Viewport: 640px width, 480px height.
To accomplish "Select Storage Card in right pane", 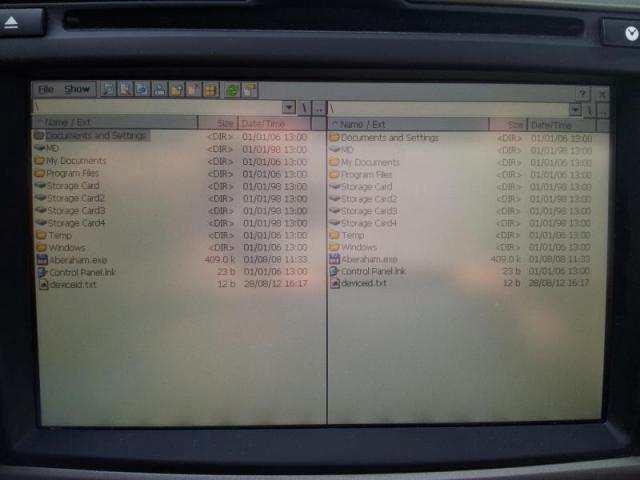I will pos(361,187).
